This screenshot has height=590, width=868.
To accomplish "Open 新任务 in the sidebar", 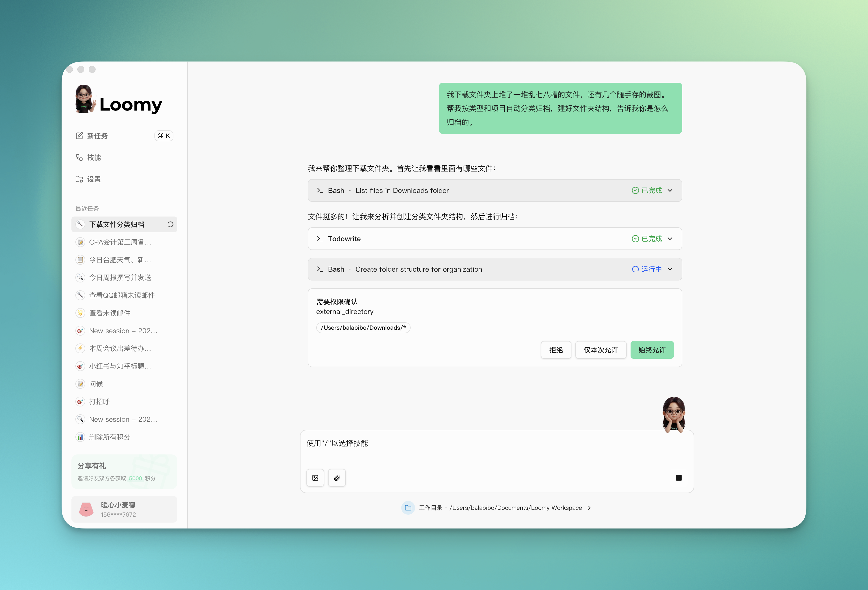I will point(97,136).
